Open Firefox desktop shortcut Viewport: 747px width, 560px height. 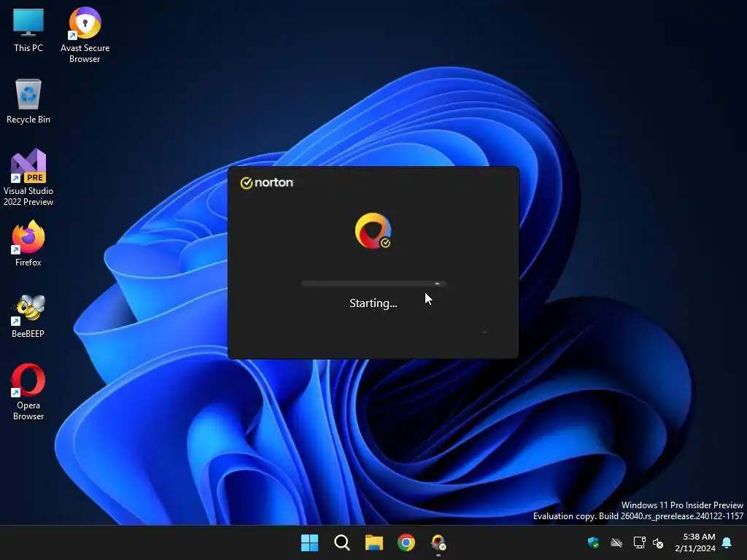[x=28, y=243]
